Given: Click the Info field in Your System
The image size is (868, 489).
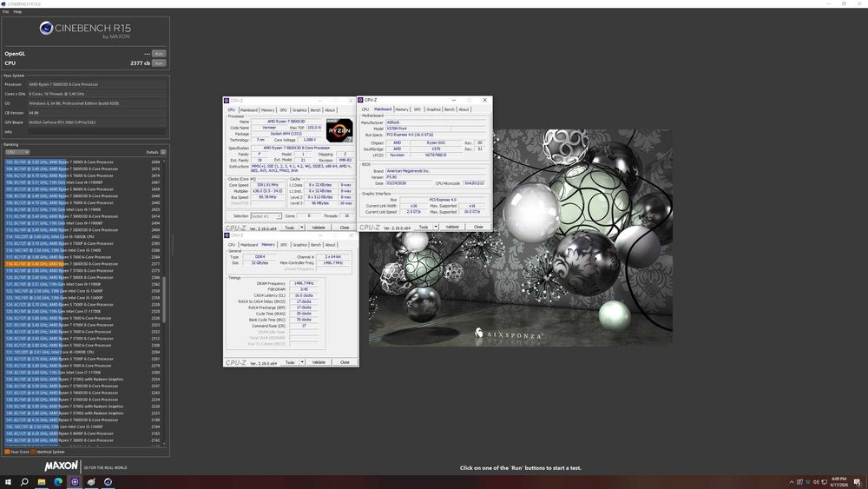Looking at the screenshot, I should click(97, 132).
